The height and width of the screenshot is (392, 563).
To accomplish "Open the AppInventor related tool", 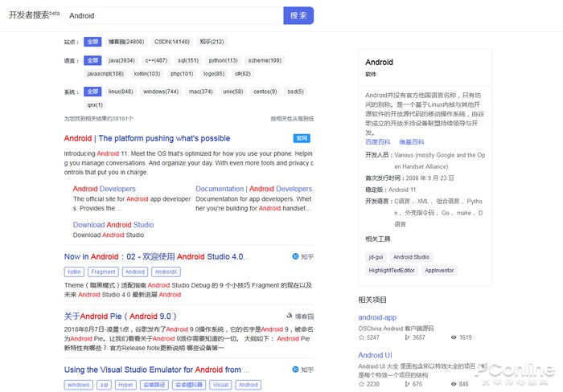I will [x=439, y=271].
